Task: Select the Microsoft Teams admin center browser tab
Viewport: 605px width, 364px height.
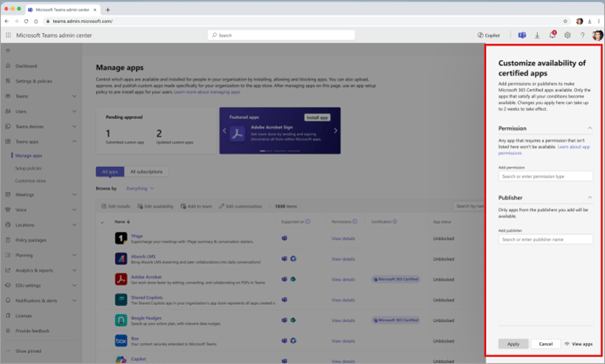Action: 62,10
